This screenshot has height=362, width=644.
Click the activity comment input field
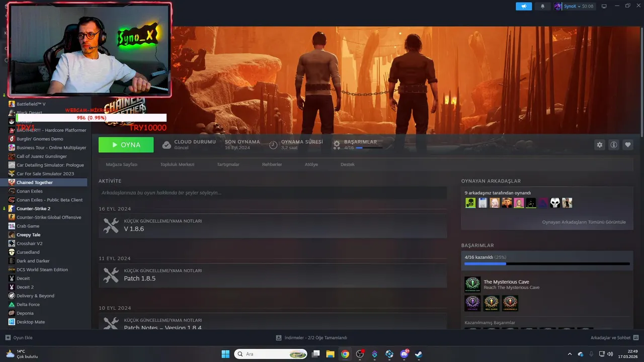pyautogui.click(x=273, y=193)
